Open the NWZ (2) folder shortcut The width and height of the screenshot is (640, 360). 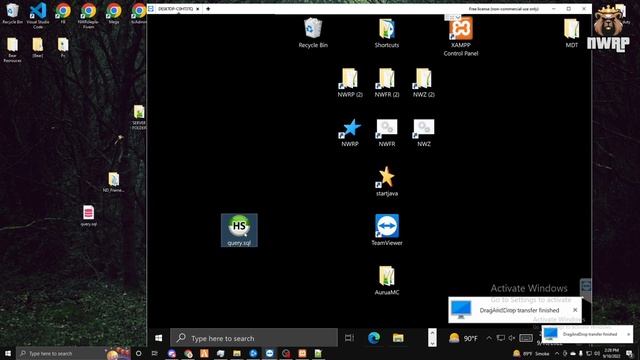click(x=423, y=83)
